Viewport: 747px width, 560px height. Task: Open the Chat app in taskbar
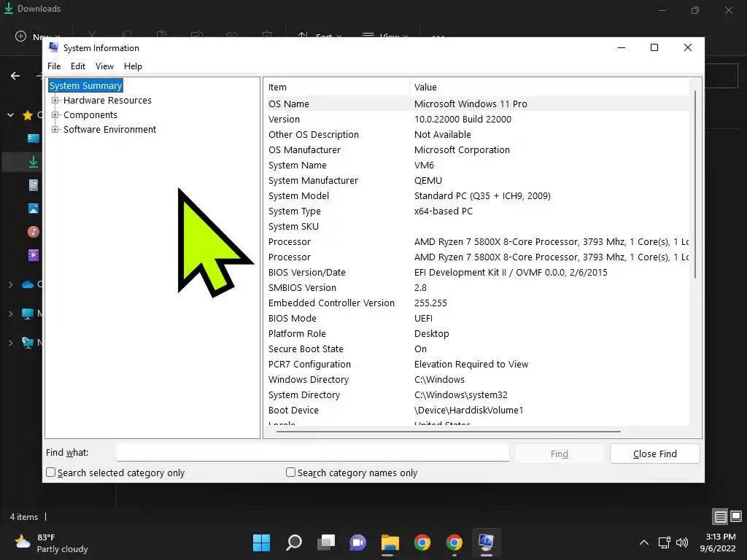tap(357, 542)
